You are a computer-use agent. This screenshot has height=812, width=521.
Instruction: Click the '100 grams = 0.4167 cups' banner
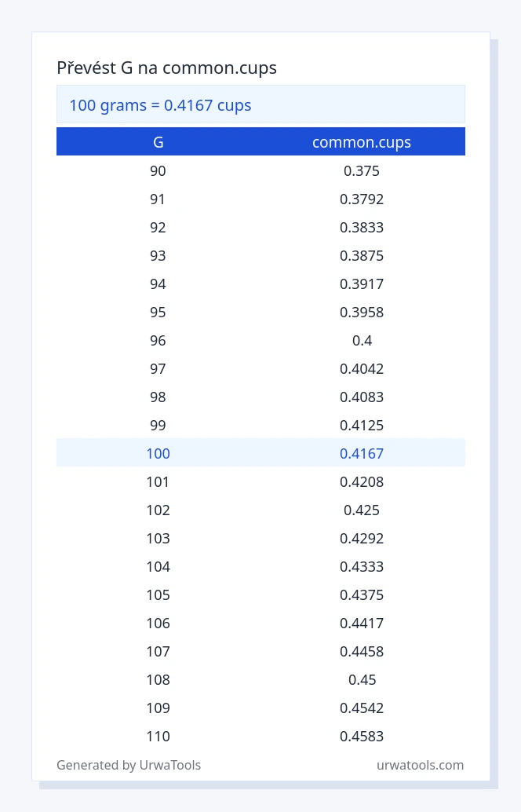tap(260, 104)
